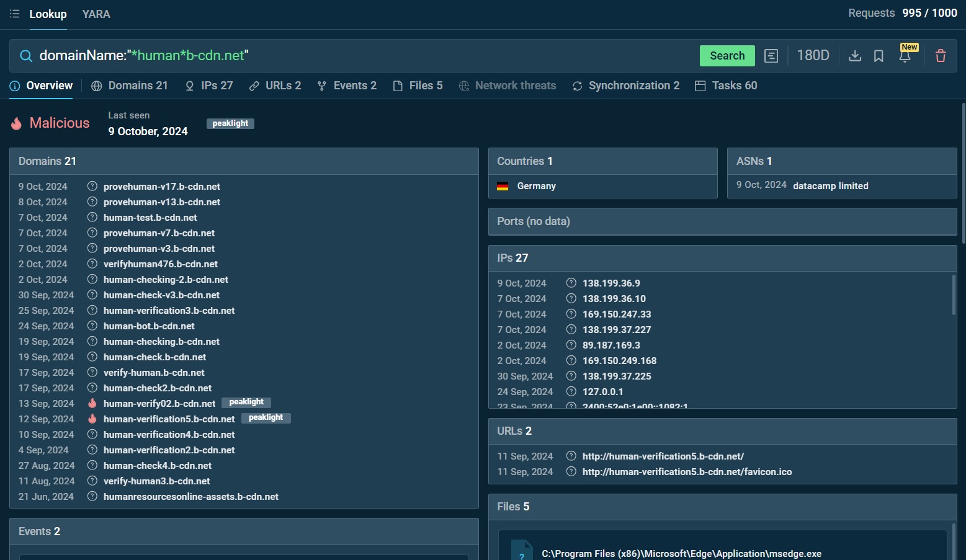Open the Domains 21 tab
This screenshot has width=966, height=560.
pyautogui.click(x=129, y=86)
